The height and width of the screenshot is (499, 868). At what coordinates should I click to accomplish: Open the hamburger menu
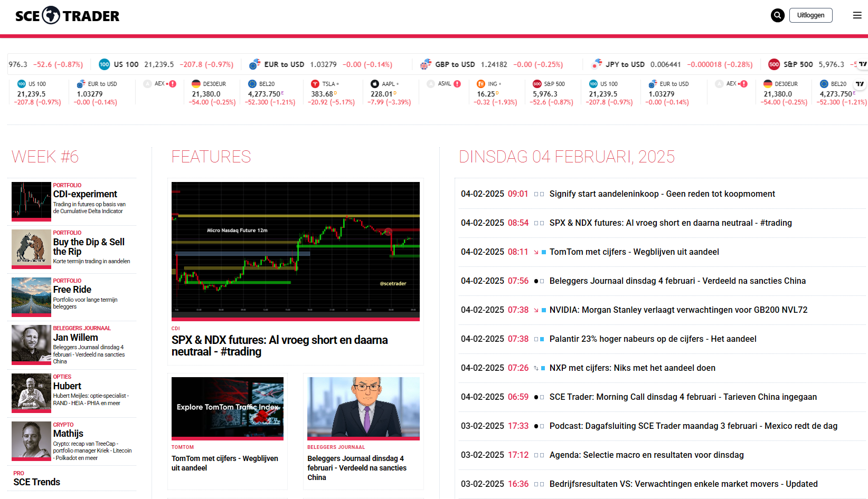point(857,15)
